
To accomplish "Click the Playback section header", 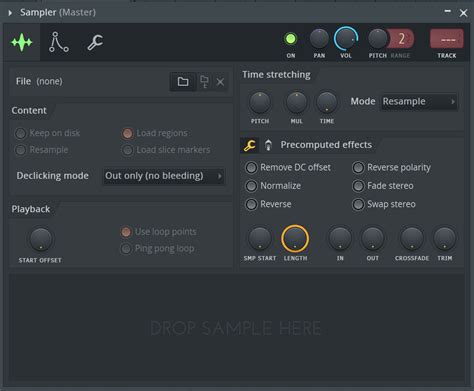I will click(31, 209).
